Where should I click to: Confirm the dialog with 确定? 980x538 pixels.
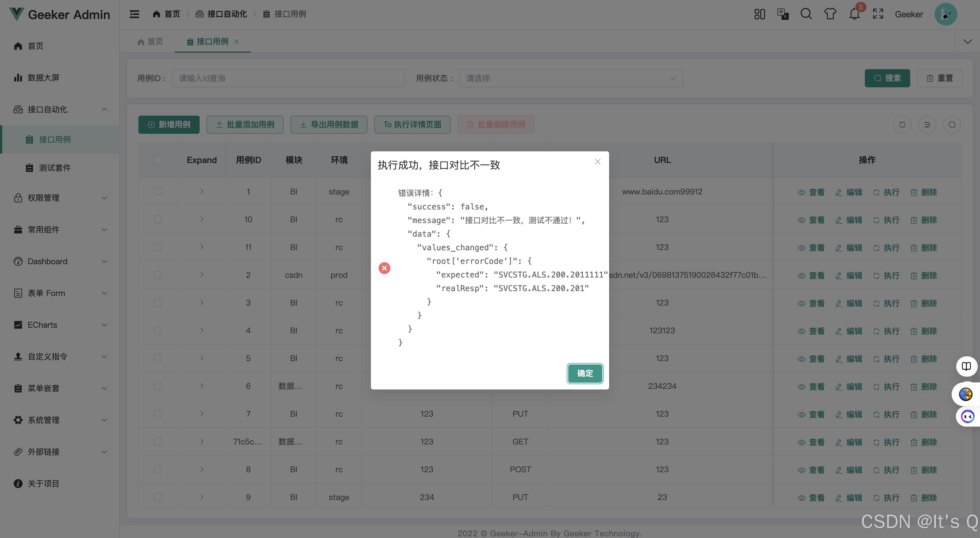(585, 373)
